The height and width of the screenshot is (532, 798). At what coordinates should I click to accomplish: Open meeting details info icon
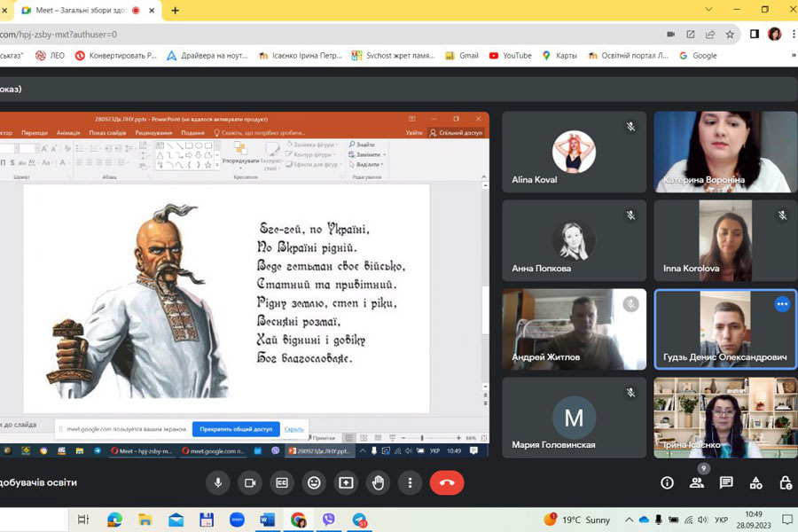667,482
